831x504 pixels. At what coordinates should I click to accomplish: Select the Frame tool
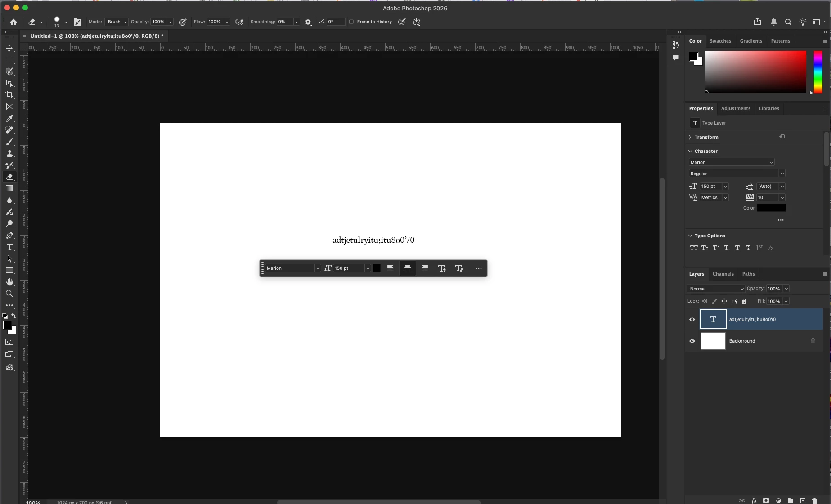point(9,107)
